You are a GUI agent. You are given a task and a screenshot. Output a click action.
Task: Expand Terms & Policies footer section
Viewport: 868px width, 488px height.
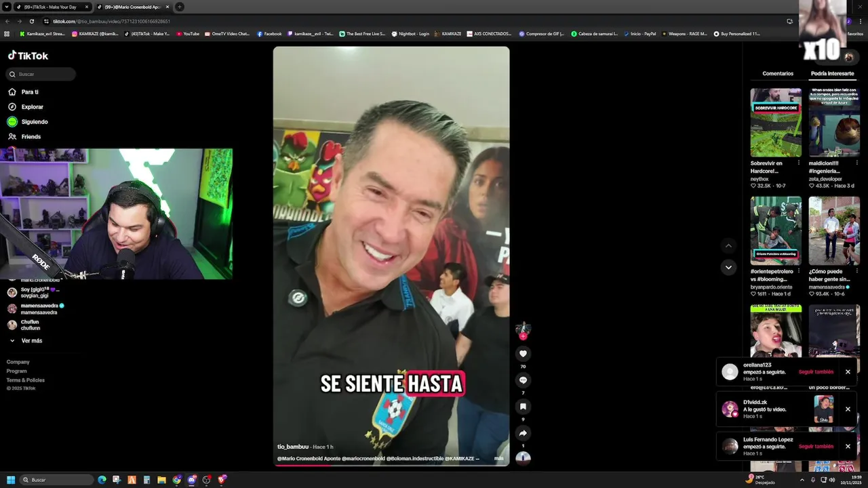pyautogui.click(x=26, y=380)
